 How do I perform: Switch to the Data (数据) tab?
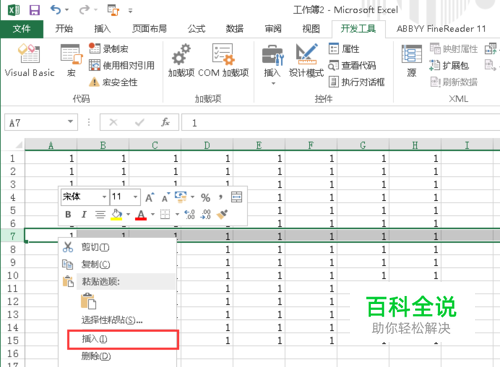click(235, 29)
